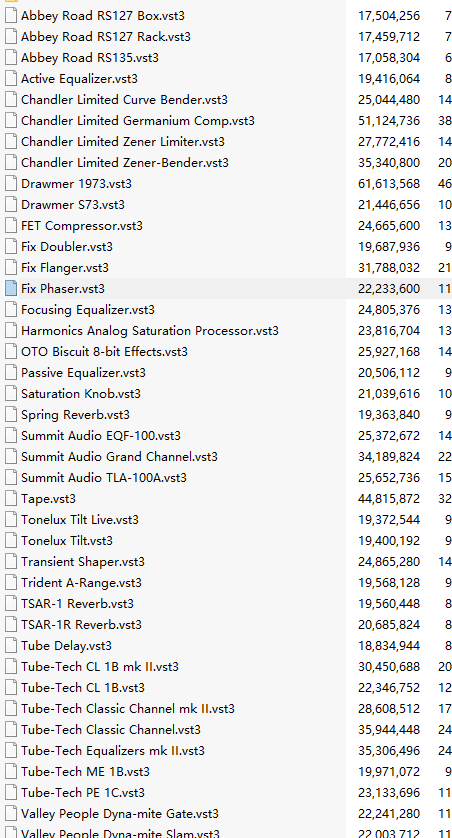Click the size value 19,416,064
Screen dimensions: 452x838
[389, 79]
